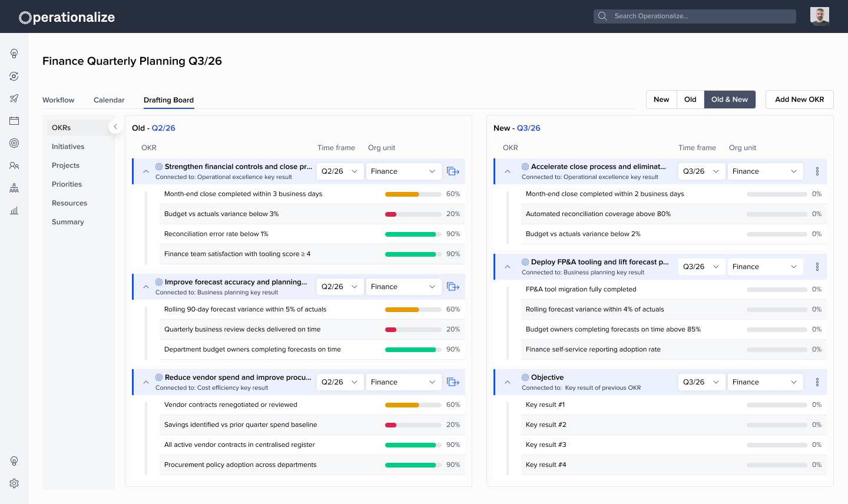Open Priorities in side panel

(x=67, y=184)
